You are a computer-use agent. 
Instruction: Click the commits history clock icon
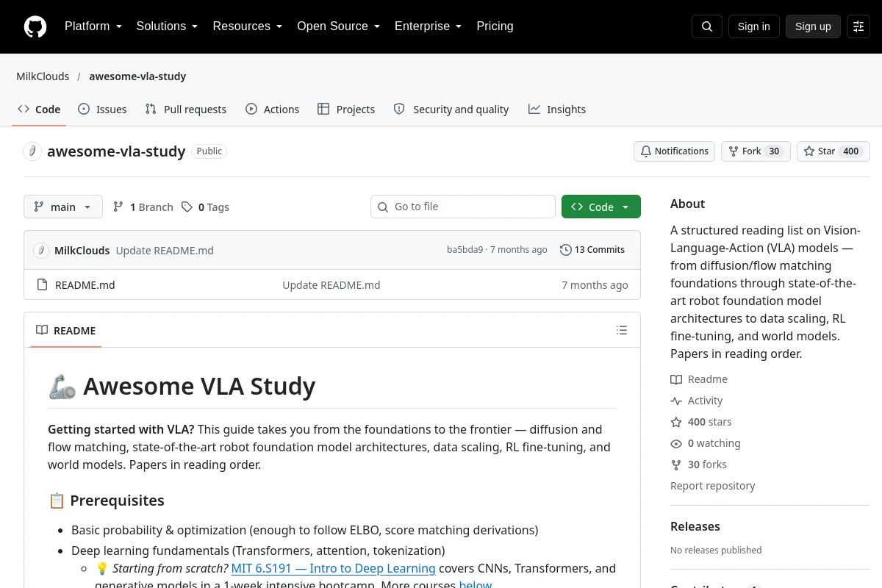pyautogui.click(x=565, y=250)
